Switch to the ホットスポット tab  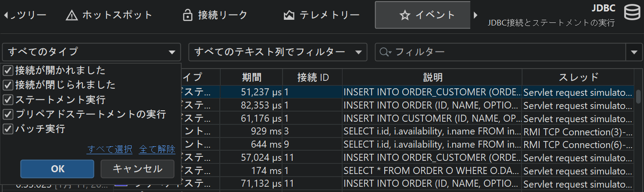109,15
